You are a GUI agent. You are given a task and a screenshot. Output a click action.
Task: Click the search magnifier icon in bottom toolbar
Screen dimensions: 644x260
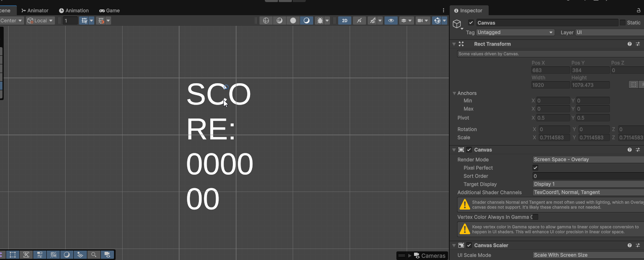coord(94,255)
